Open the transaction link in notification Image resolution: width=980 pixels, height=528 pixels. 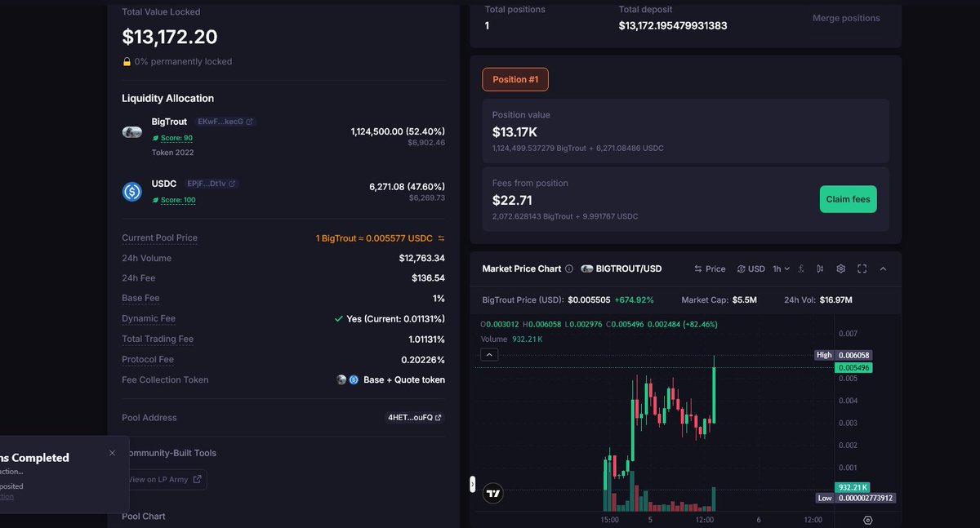(x=7, y=497)
